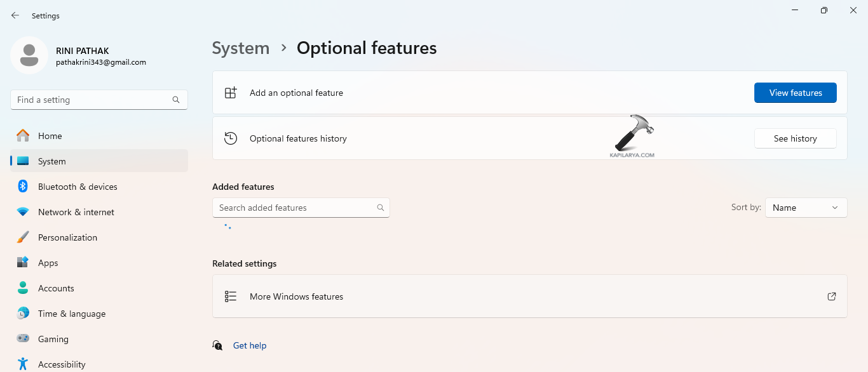Click the Apps icon in sidebar

(23, 263)
